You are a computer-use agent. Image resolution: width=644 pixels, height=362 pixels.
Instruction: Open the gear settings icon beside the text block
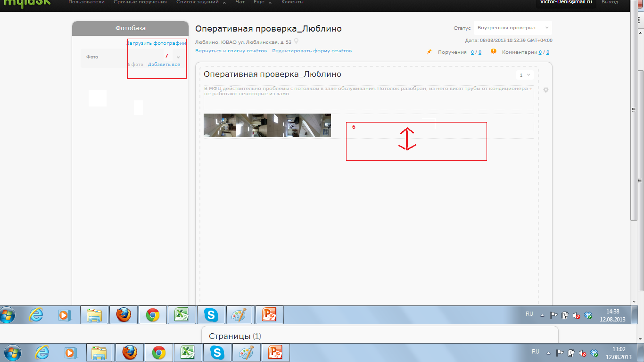(546, 90)
